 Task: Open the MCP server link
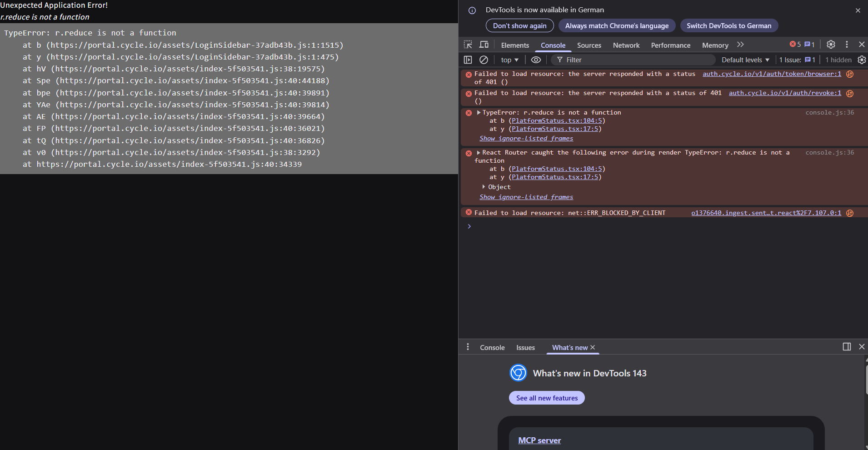(x=539, y=440)
